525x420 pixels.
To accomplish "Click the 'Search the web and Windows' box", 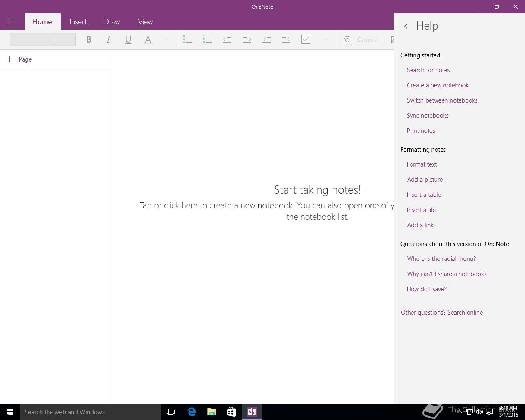I will click(x=90, y=412).
